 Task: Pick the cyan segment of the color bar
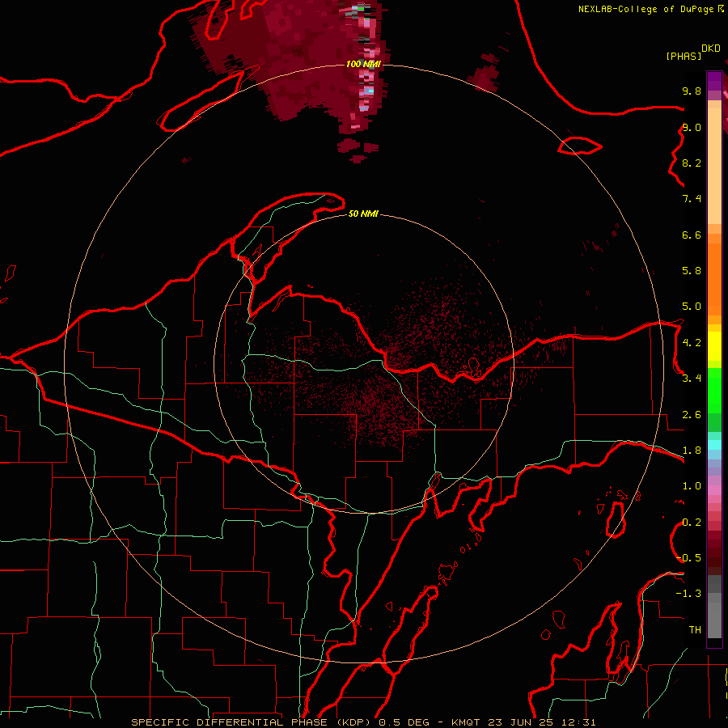[x=714, y=445]
